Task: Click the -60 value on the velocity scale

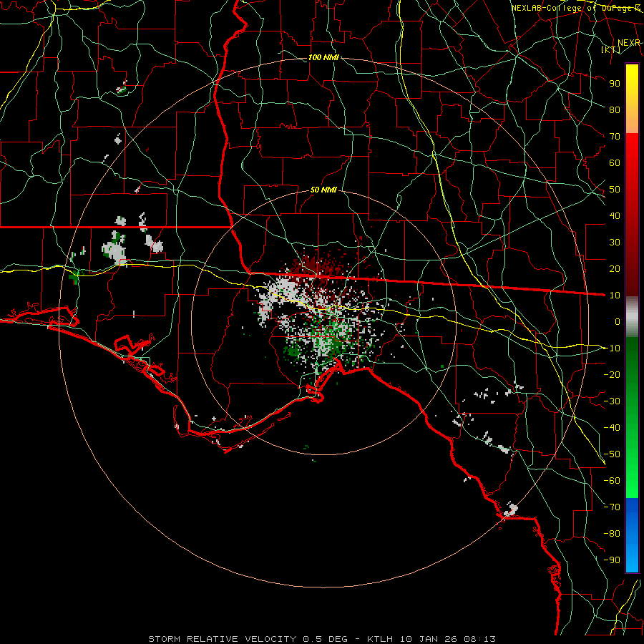Action: [x=612, y=481]
